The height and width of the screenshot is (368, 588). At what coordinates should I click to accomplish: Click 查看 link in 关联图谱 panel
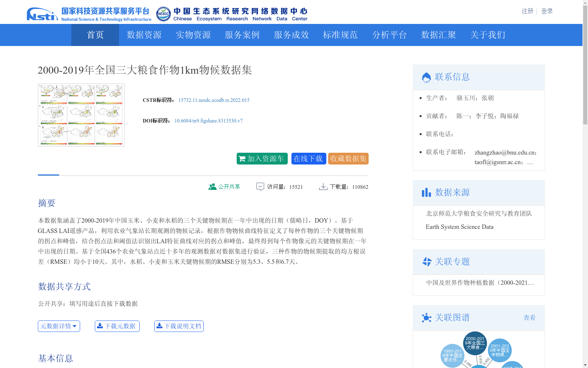(530, 318)
